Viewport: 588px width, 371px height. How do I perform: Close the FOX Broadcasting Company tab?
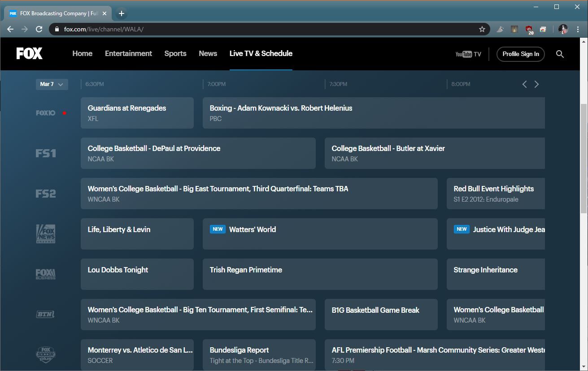(x=105, y=13)
